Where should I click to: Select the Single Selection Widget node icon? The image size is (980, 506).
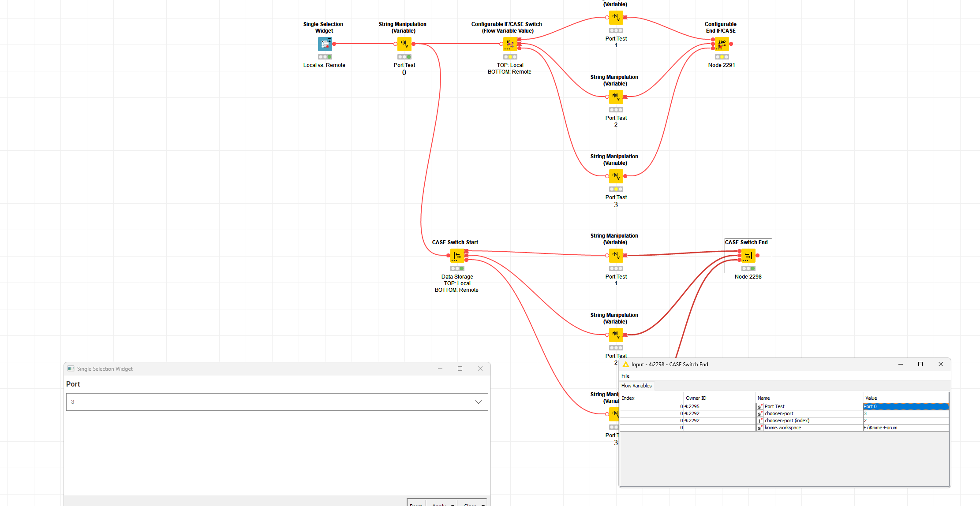tap(325, 44)
